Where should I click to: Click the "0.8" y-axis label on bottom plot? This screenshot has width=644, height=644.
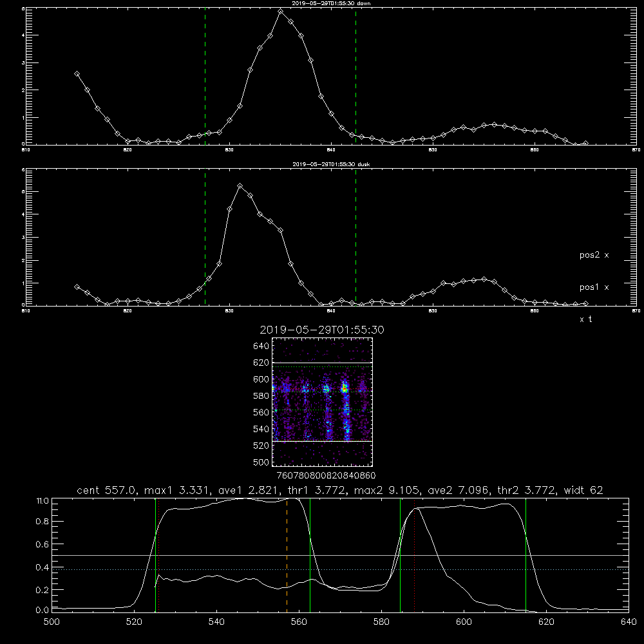pyautogui.click(x=43, y=522)
